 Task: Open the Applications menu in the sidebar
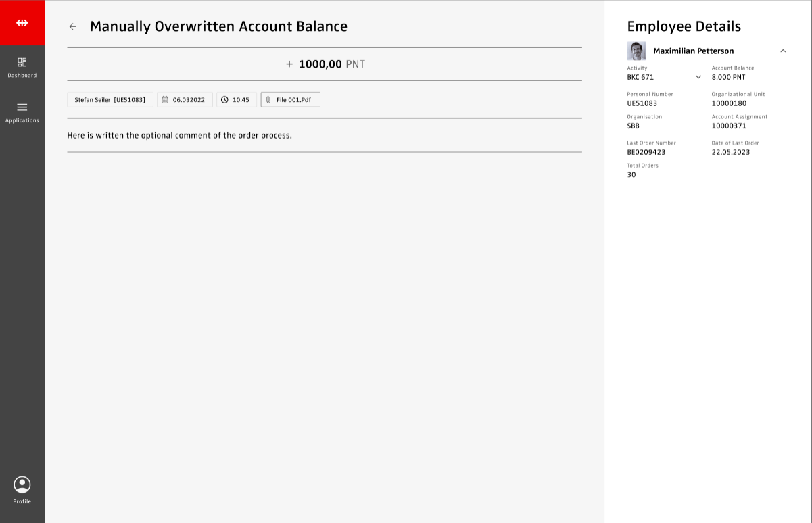[x=22, y=107]
